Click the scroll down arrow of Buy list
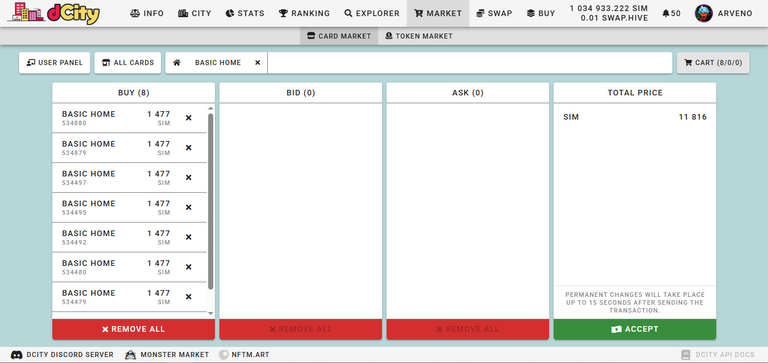Image resolution: width=768 pixels, height=363 pixels. pos(211,313)
